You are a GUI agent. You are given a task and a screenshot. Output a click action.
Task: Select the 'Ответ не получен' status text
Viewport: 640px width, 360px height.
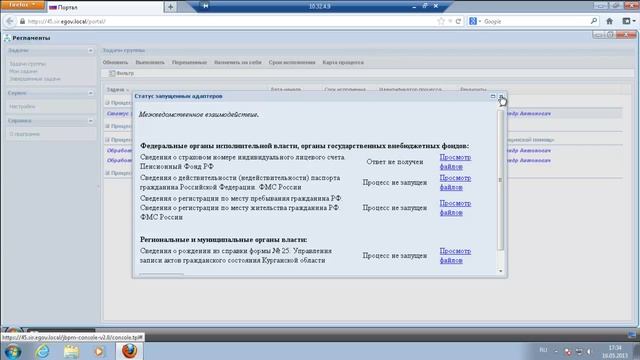pyautogui.click(x=395, y=162)
